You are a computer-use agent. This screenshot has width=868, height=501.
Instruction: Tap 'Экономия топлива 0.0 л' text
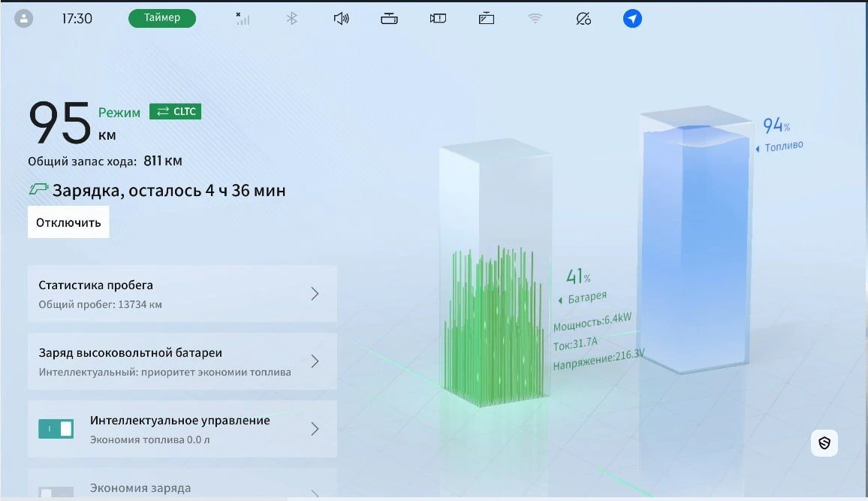tap(150, 439)
